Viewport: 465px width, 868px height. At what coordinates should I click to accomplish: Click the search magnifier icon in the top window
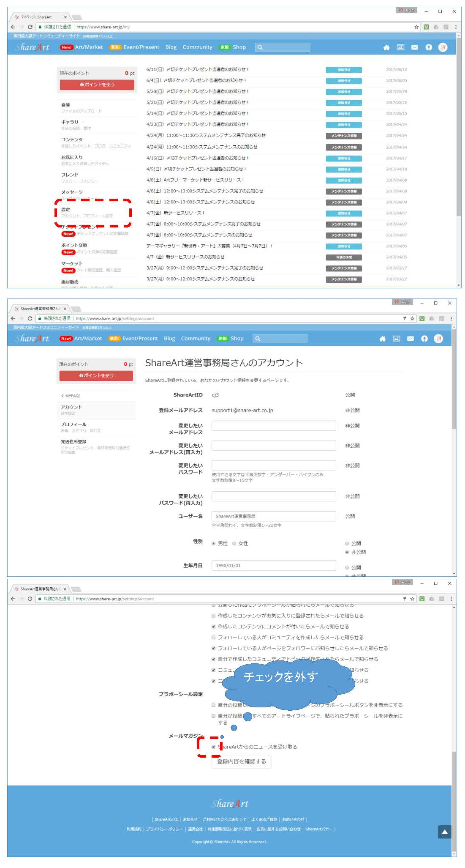click(x=260, y=47)
